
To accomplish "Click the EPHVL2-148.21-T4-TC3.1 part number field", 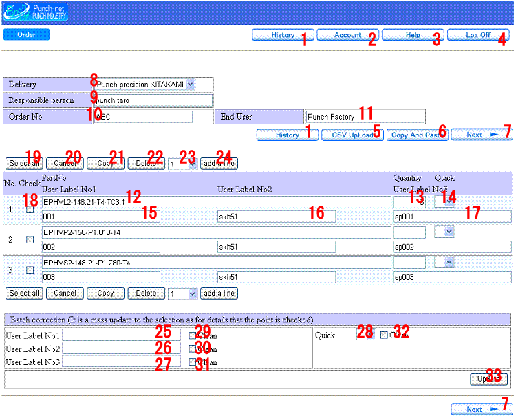I will tap(216, 202).
